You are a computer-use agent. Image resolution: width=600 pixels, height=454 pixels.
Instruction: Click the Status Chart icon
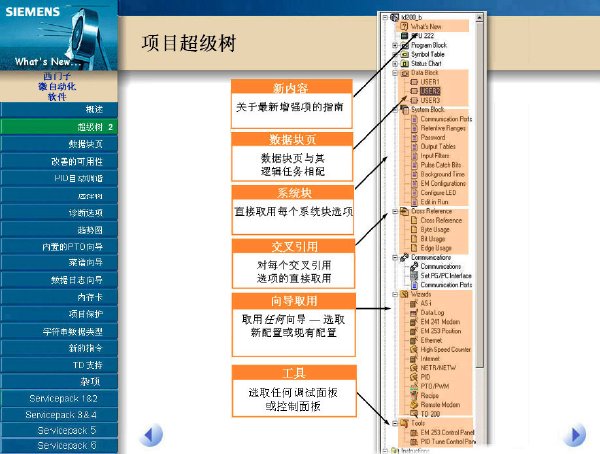click(404, 64)
